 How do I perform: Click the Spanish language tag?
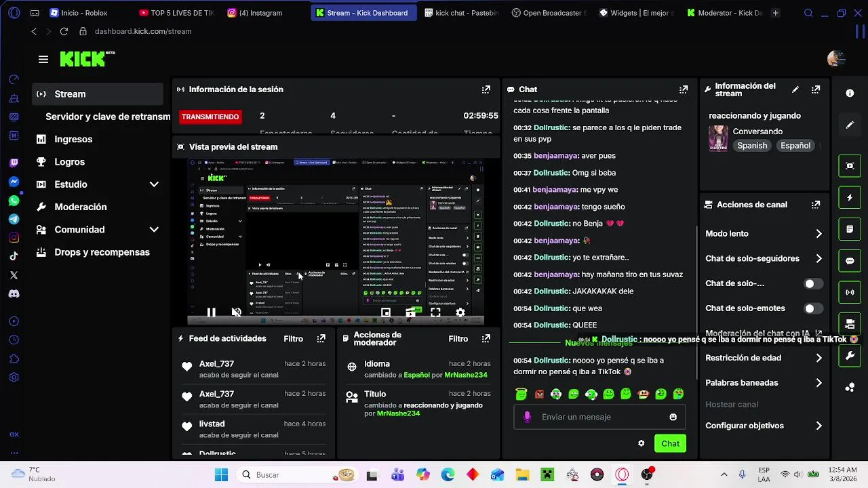tap(752, 146)
